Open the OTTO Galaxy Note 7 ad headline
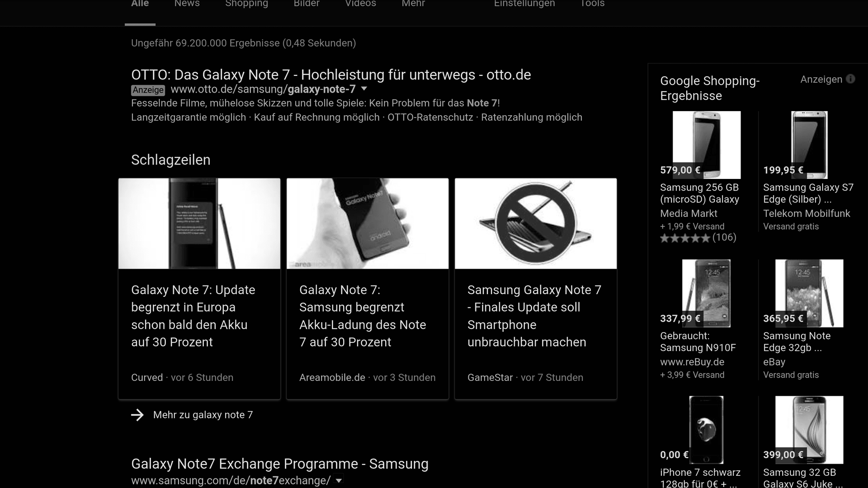The height and width of the screenshot is (488, 868). [x=331, y=75]
